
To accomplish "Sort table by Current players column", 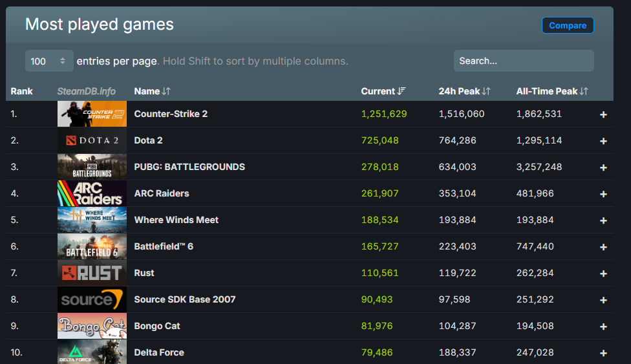I will pyautogui.click(x=383, y=91).
